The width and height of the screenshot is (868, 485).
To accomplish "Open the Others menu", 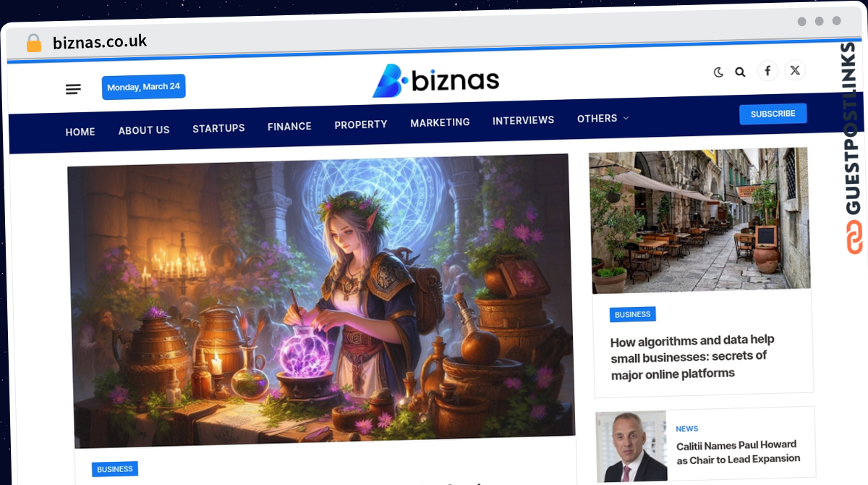I will [597, 119].
